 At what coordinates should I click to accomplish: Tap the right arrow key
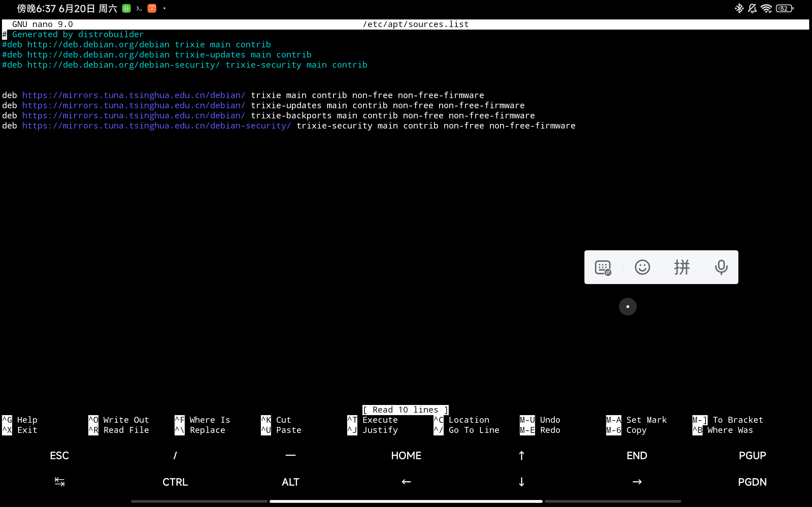pos(637,482)
